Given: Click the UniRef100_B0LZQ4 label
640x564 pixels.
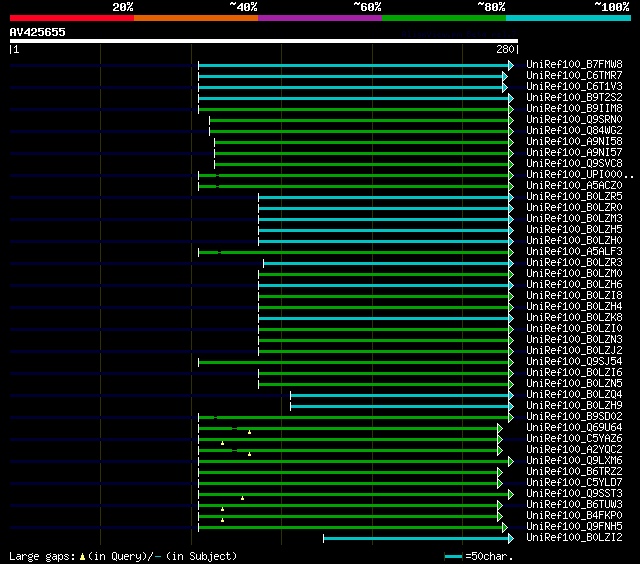Looking at the screenshot, I should point(574,395).
